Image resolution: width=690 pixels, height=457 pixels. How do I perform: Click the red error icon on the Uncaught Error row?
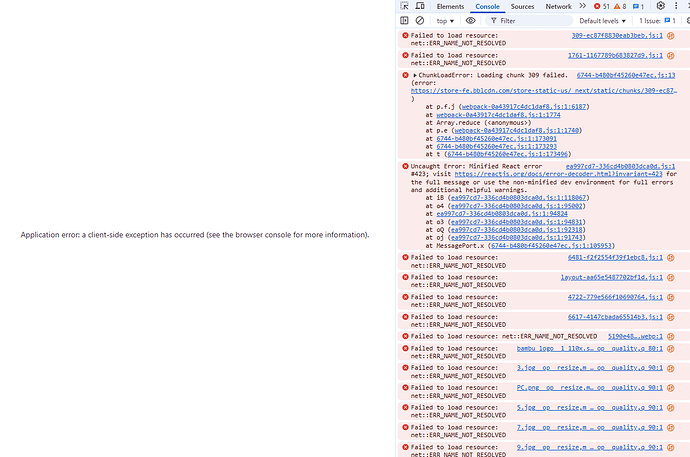405,166
